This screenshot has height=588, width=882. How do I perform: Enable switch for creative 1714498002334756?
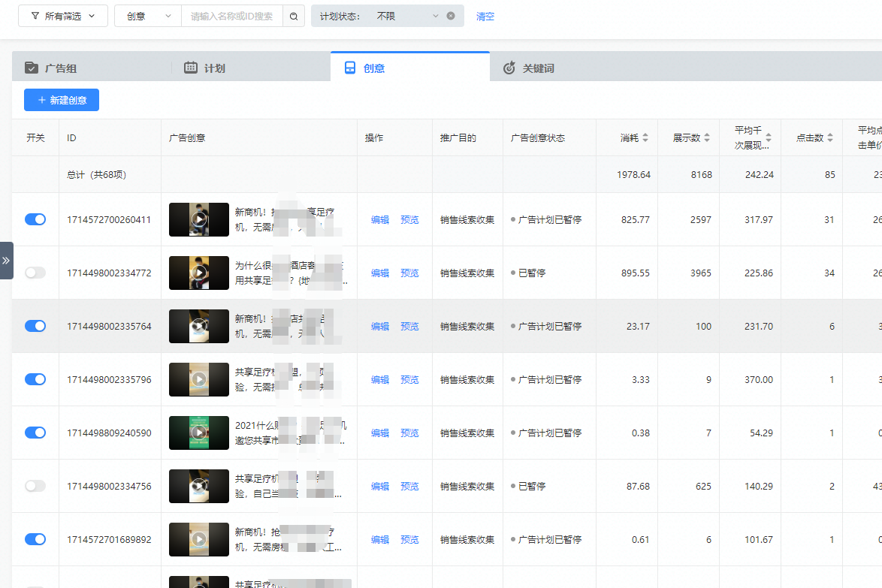click(x=35, y=486)
